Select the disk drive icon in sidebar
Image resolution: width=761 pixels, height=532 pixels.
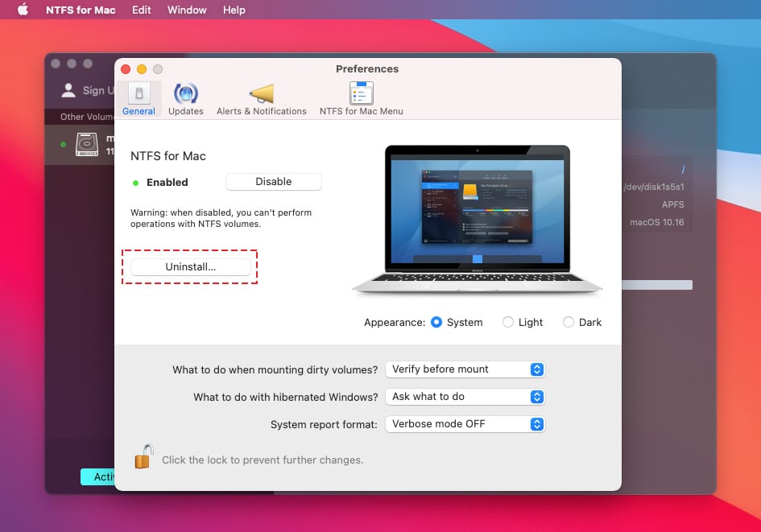87,145
